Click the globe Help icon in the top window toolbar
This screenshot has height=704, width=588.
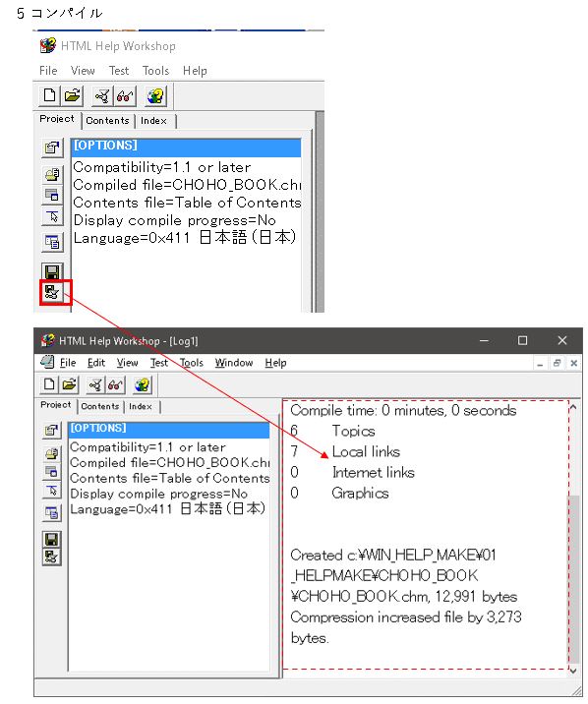click(155, 95)
